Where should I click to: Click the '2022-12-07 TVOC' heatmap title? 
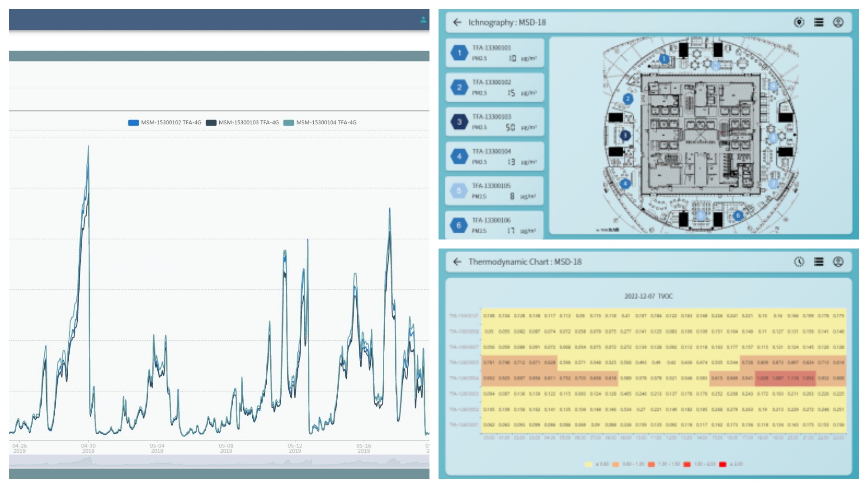coord(648,296)
